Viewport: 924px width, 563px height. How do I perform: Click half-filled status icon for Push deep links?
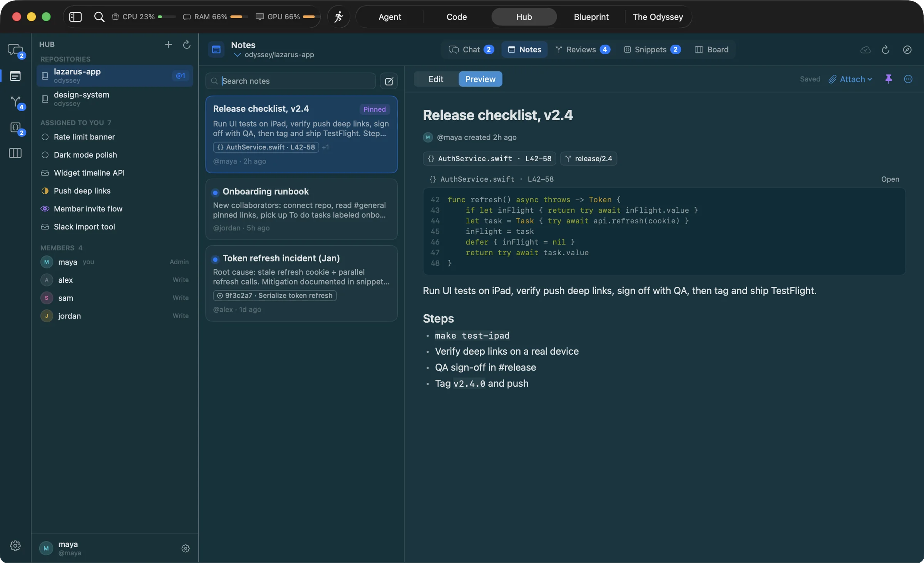(x=45, y=191)
